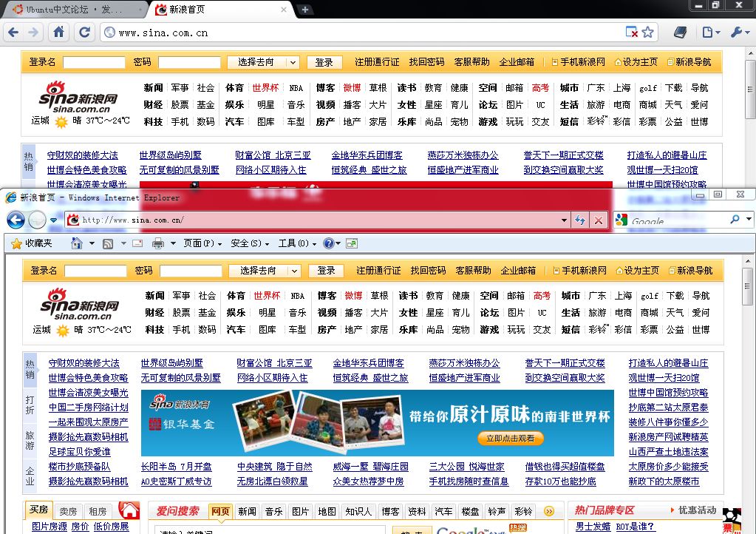756x534 pixels.
Task: Click the Internet Explorer back button
Action: pos(16,220)
